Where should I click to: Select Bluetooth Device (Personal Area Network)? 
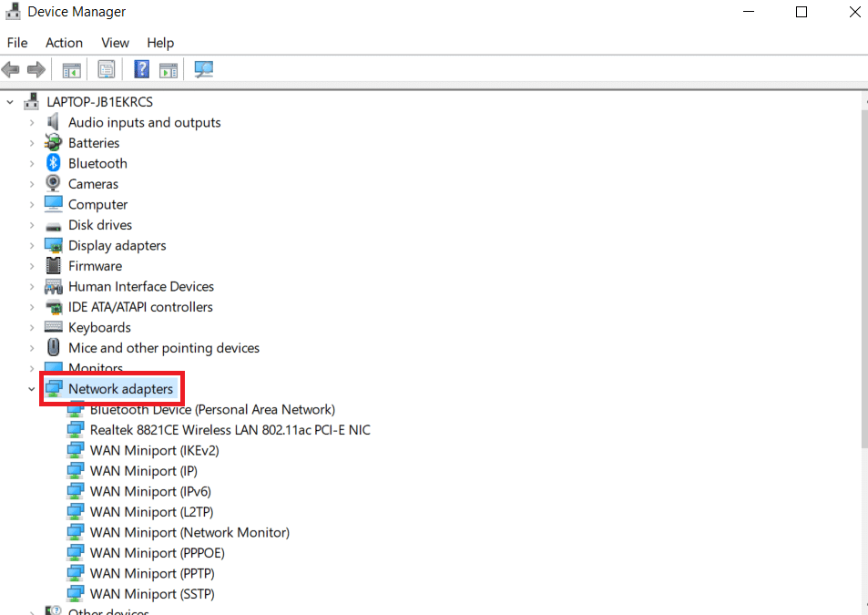click(x=212, y=409)
